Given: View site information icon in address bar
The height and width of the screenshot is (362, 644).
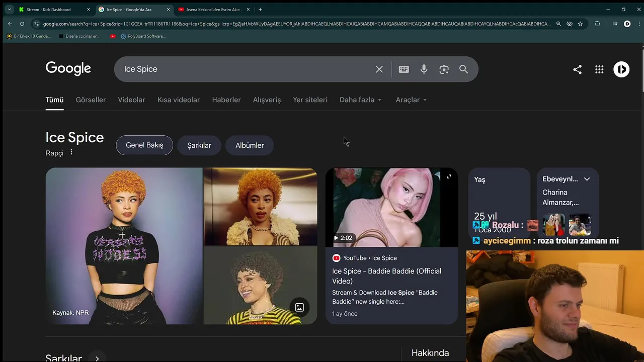Looking at the screenshot, I should pos(36,24).
